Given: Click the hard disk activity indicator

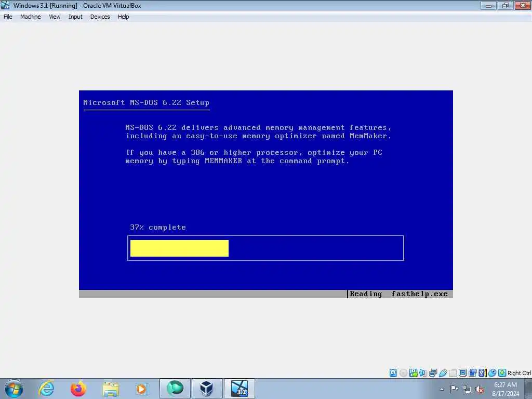Looking at the screenshot, I should (x=393, y=373).
